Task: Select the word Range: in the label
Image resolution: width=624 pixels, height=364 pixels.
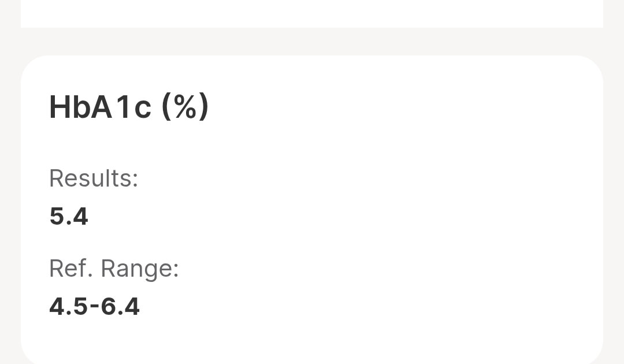Action: tap(140, 269)
